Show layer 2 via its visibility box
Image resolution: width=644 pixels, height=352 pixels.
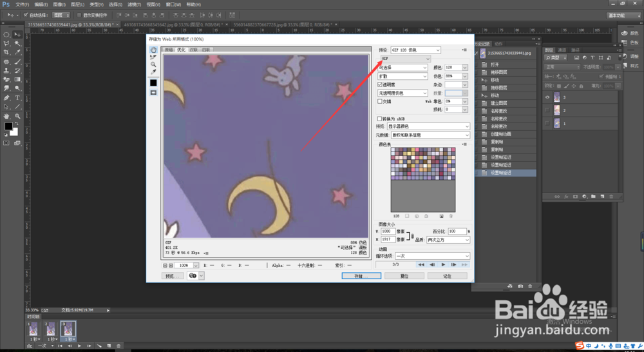click(x=547, y=110)
